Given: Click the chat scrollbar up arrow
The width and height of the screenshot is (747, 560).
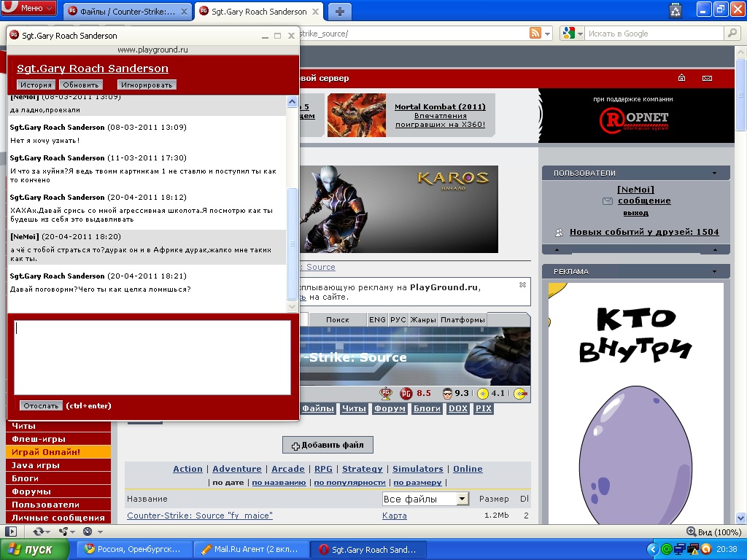Looking at the screenshot, I should [x=292, y=101].
